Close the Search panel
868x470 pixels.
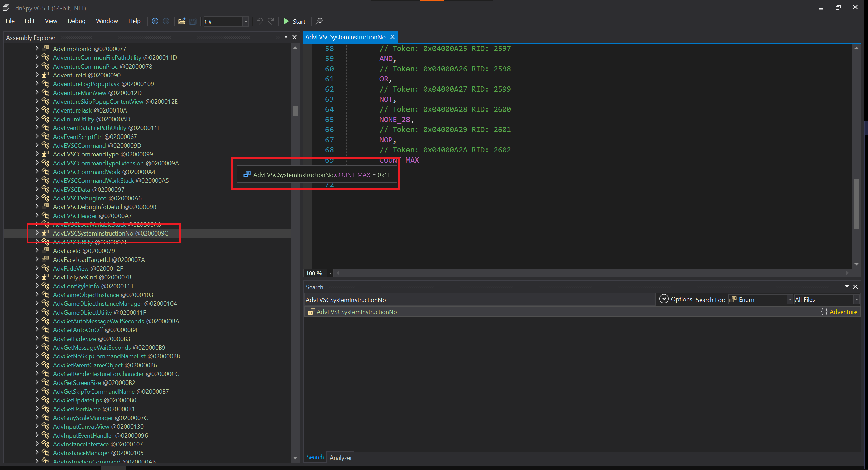(x=855, y=287)
